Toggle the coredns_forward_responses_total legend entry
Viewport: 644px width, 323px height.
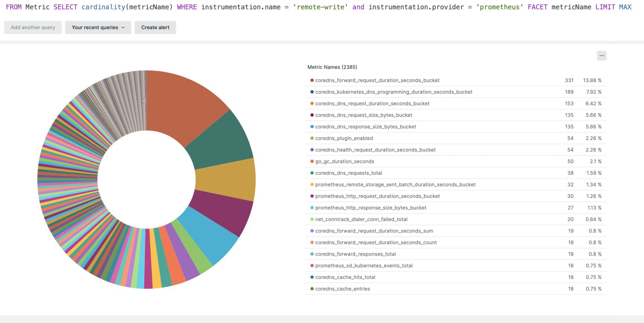click(x=356, y=254)
